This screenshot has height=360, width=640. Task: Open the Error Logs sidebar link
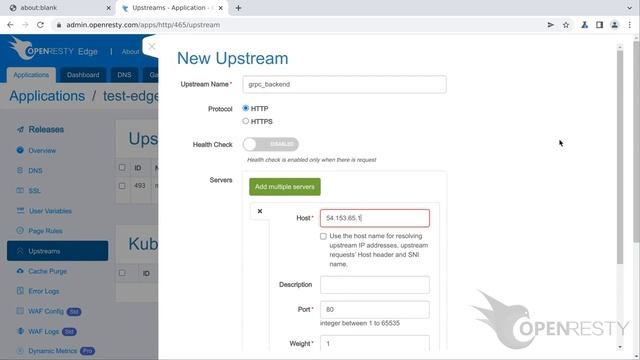[x=44, y=291]
